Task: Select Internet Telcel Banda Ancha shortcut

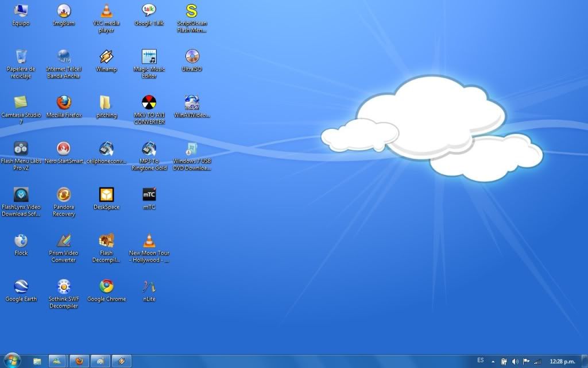Action: pos(64,64)
